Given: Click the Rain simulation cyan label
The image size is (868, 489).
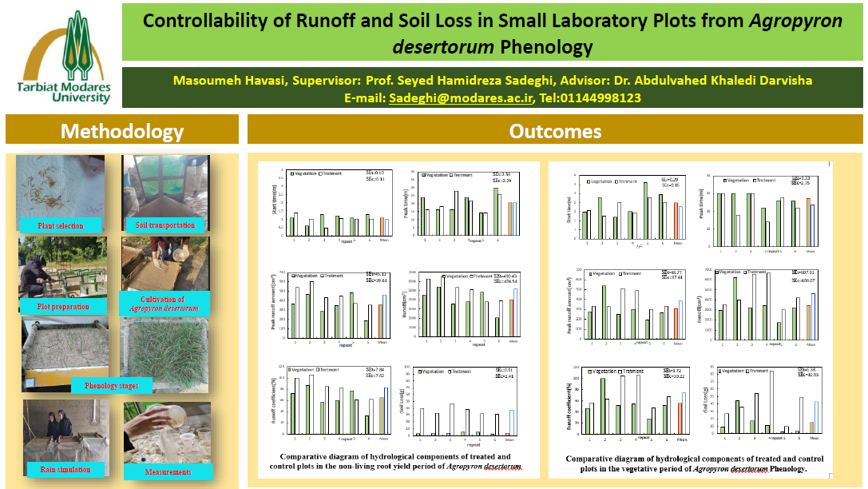Looking at the screenshot, I should (x=65, y=470).
